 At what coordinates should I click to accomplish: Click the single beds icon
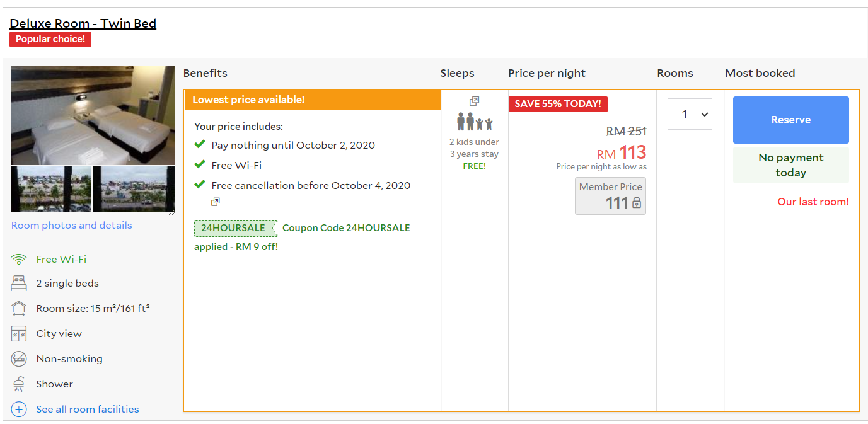tap(19, 284)
